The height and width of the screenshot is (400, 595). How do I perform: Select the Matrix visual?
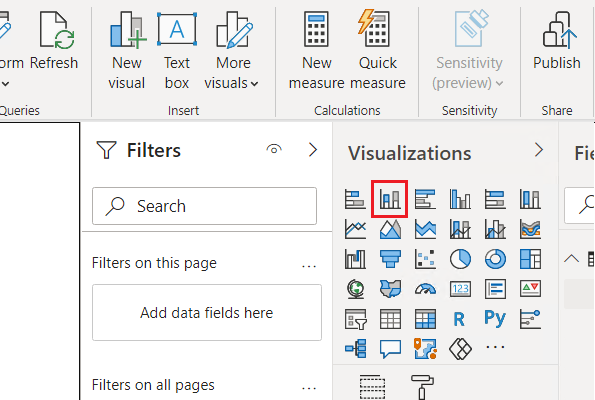[x=425, y=319]
